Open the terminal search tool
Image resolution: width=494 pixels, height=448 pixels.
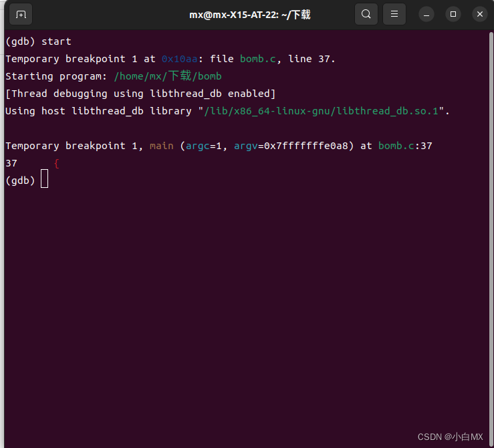pos(366,14)
